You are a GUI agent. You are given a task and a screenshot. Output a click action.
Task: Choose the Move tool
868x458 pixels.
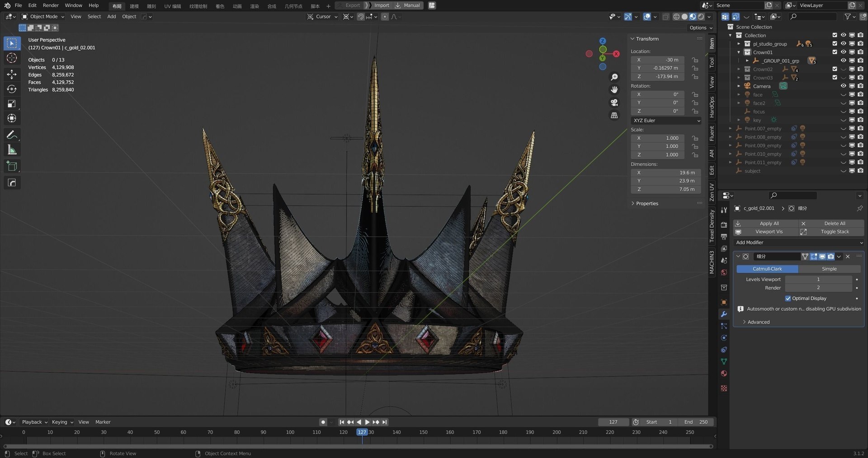12,74
